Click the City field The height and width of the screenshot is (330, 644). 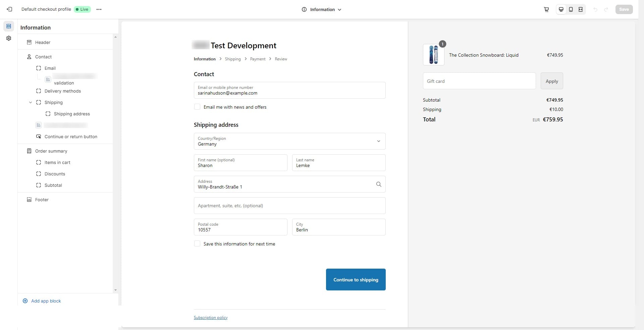339,227
